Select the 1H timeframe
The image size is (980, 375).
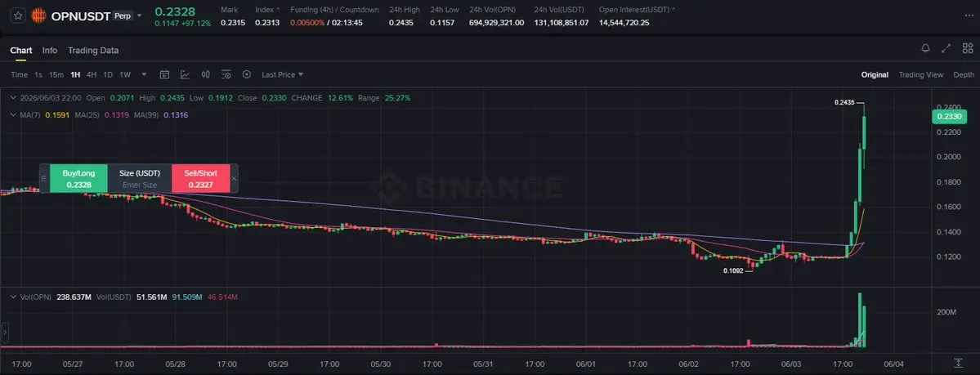point(75,75)
